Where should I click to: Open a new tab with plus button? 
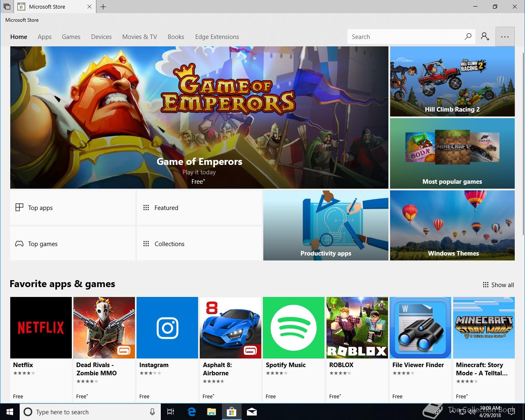(x=103, y=7)
